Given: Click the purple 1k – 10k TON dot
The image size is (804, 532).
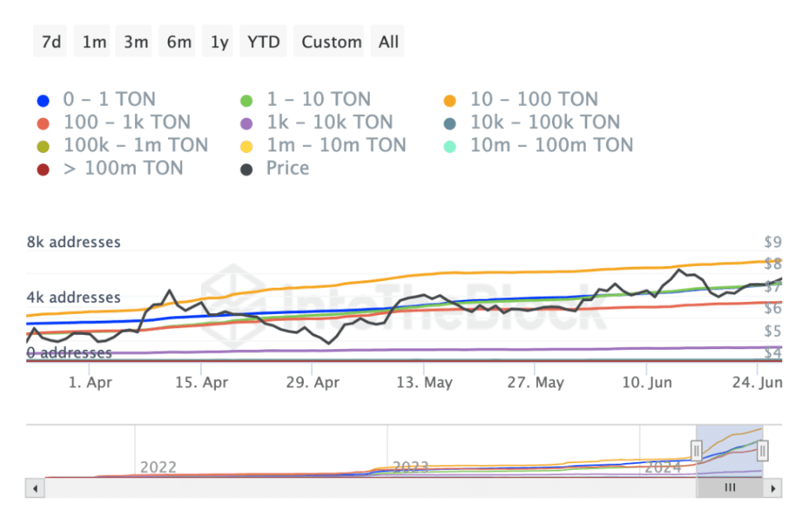Looking at the screenshot, I should pyautogui.click(x=247, y=123).
